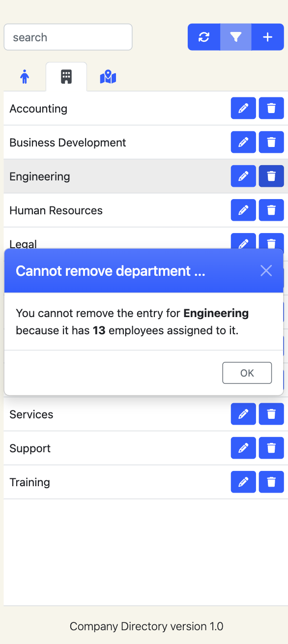The image size is (288, 644).
Task: Delete the Accounting department
Action: coord(271,108)
